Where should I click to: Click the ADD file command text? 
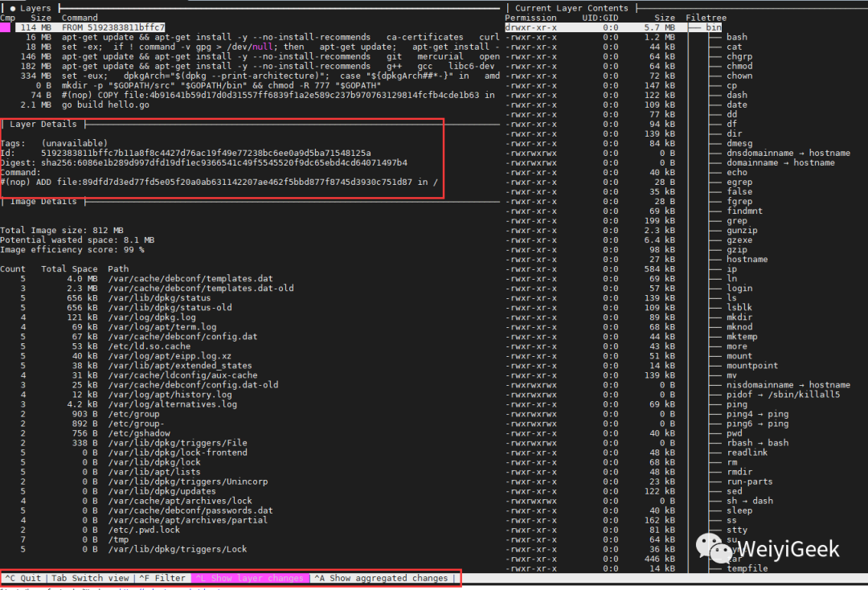click(219, 182)
